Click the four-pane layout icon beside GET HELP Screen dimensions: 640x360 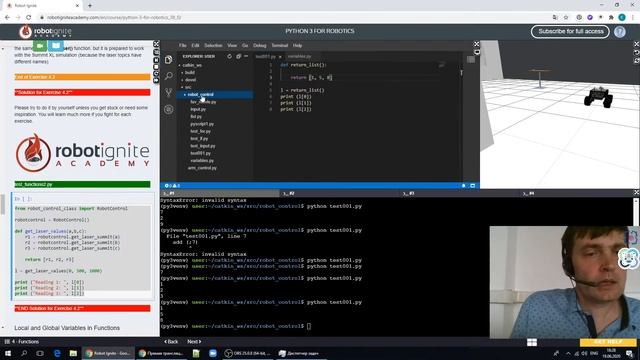(x=531, y=342)
